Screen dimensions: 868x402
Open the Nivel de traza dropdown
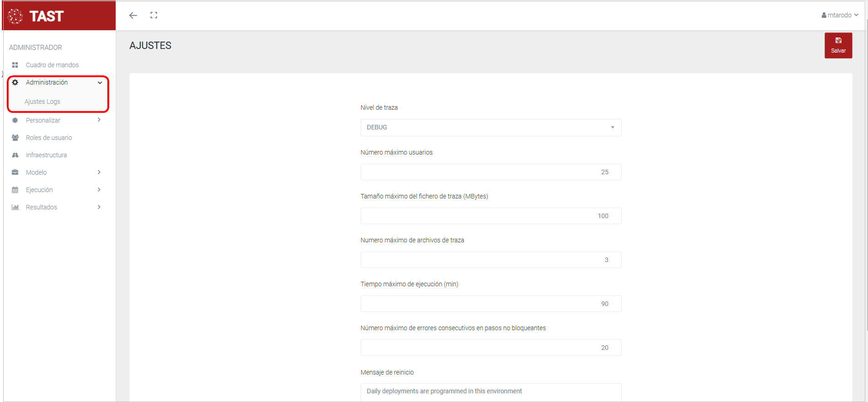pyautogui.click(x=490, y=128)
